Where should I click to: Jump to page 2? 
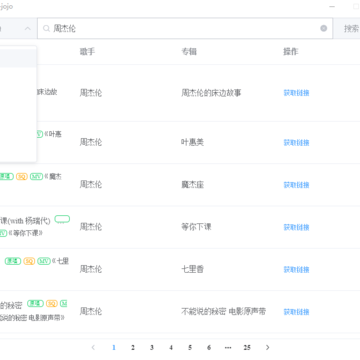click(133, 348)
